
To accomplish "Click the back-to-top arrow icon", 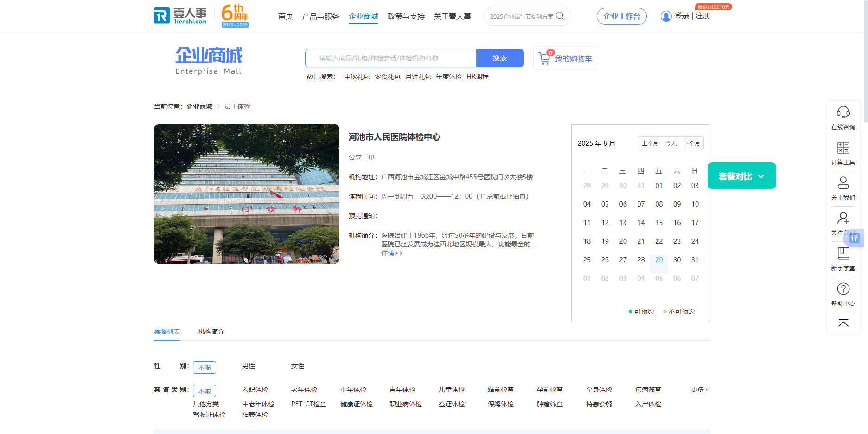I will pos(843,323).
